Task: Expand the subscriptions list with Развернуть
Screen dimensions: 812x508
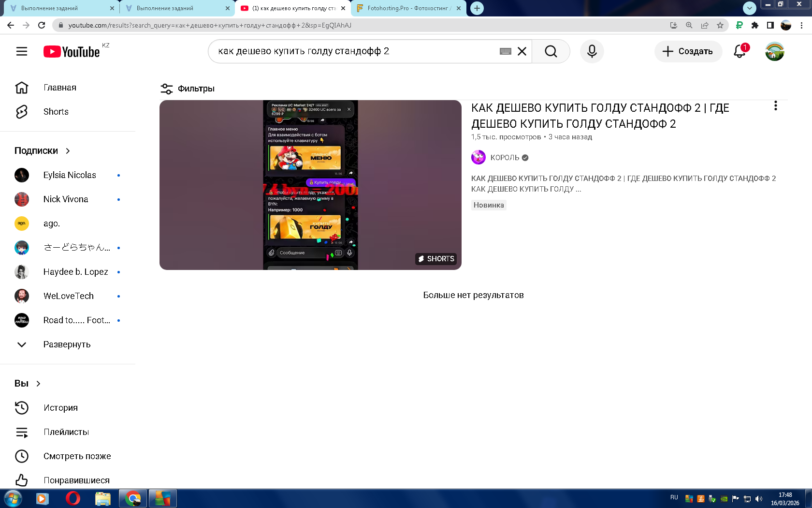Action: [67, 344]
